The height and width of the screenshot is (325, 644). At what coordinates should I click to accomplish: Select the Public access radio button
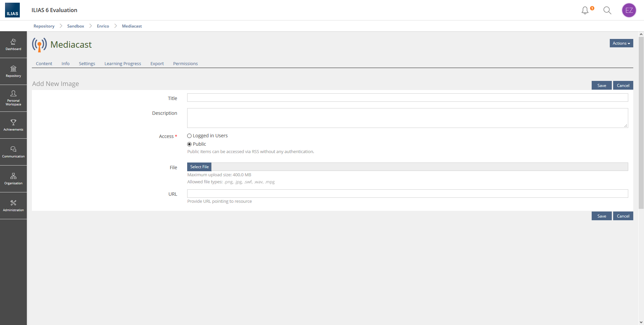(x=190, y=144)
